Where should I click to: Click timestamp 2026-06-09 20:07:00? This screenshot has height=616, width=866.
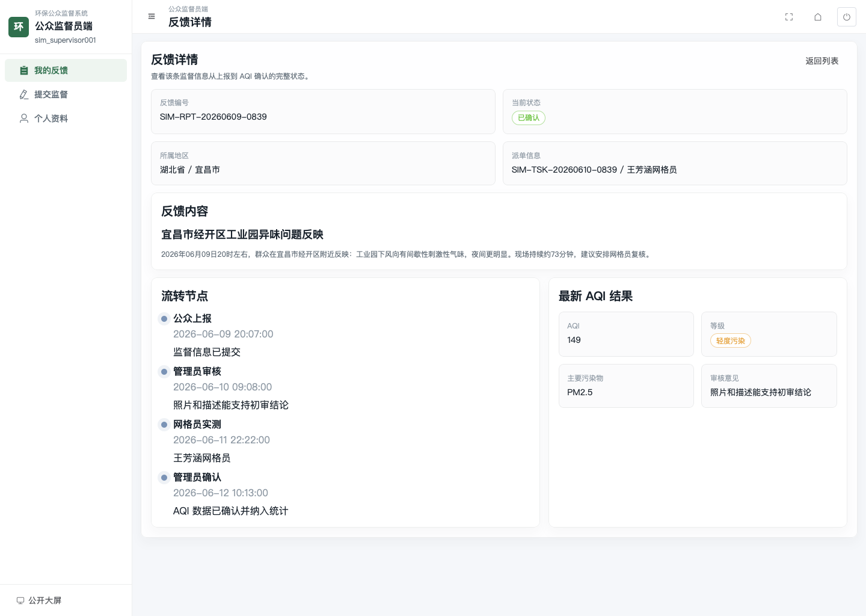tap(223, 334)
